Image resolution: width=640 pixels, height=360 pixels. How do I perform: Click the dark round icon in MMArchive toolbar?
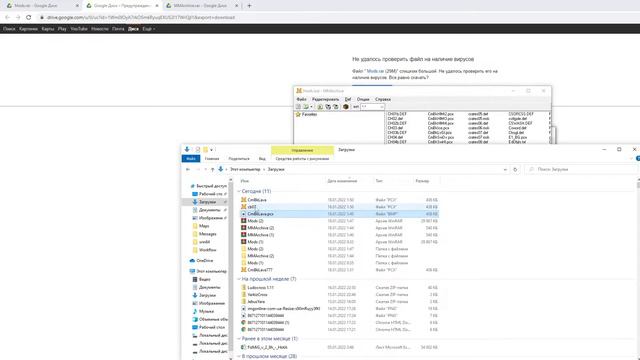[x=346, y=107]
